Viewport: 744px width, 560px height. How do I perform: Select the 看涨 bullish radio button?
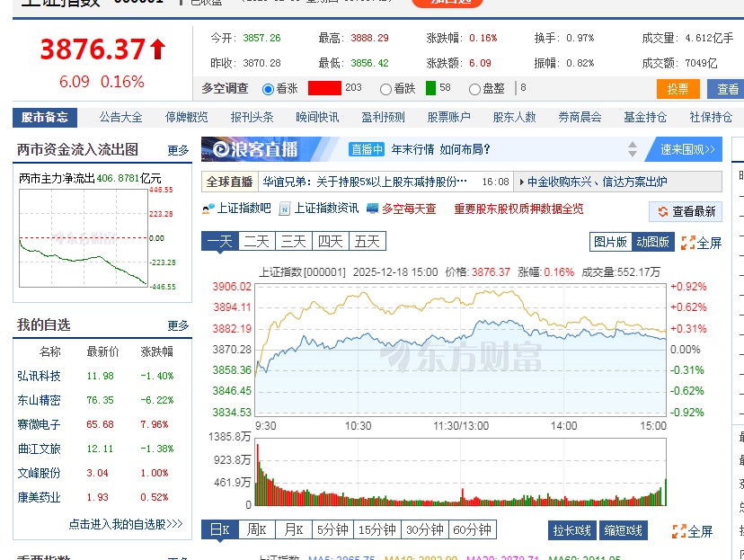[x=269, y=88]
